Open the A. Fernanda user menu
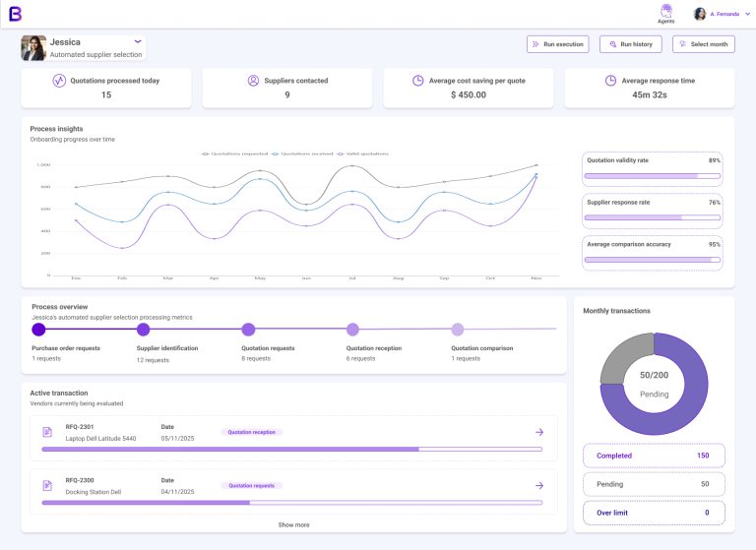This screenshot has height=550, width=756. 718,14
